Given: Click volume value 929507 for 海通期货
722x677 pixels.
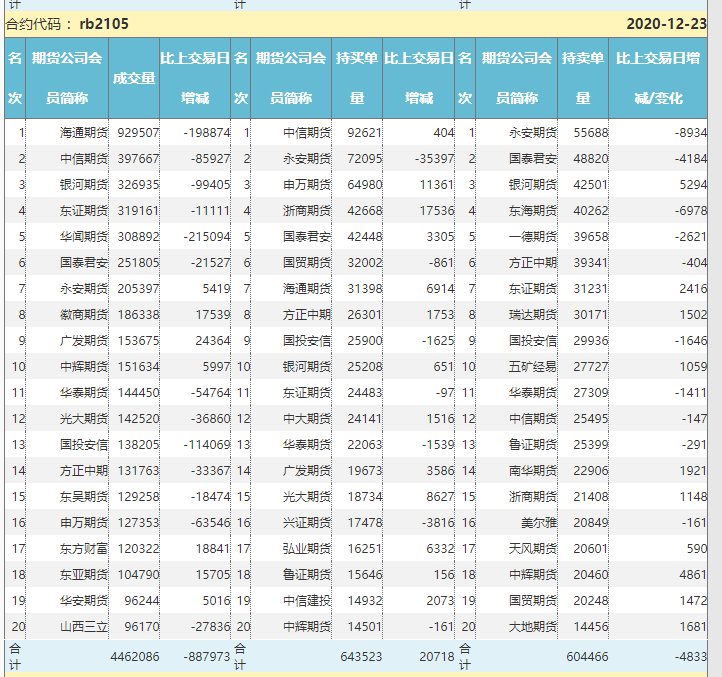Looking at the screenshot, I should point(138,133).
